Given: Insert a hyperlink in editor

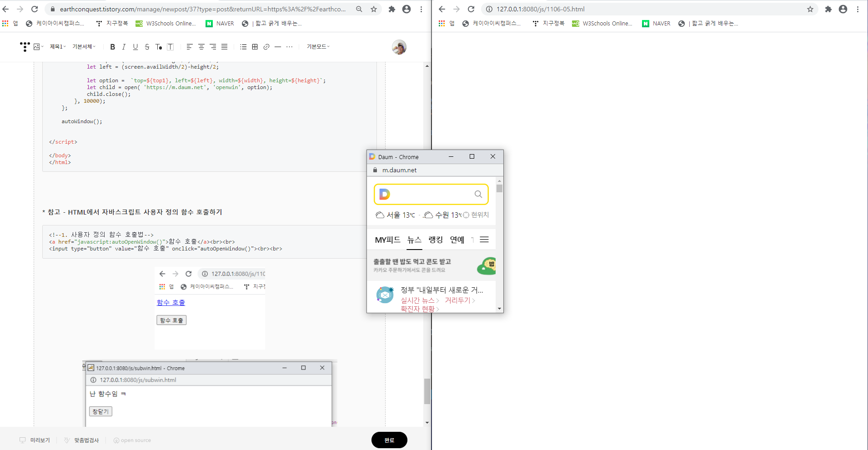Looking at the screenshot, I should click(x=266, y=47).
